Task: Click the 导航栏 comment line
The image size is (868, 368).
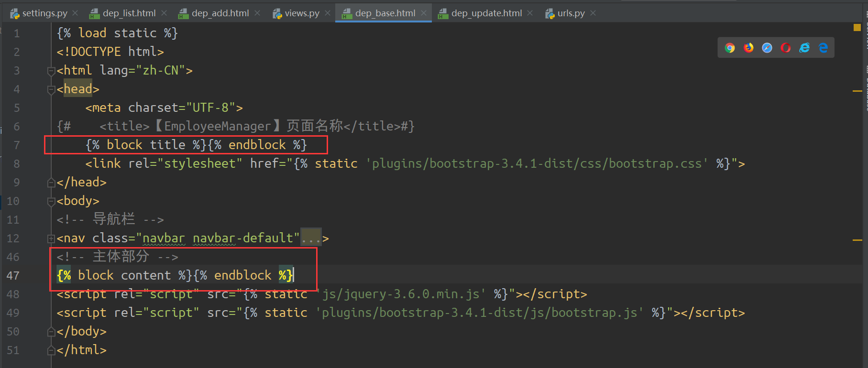Action: [110, 219]
